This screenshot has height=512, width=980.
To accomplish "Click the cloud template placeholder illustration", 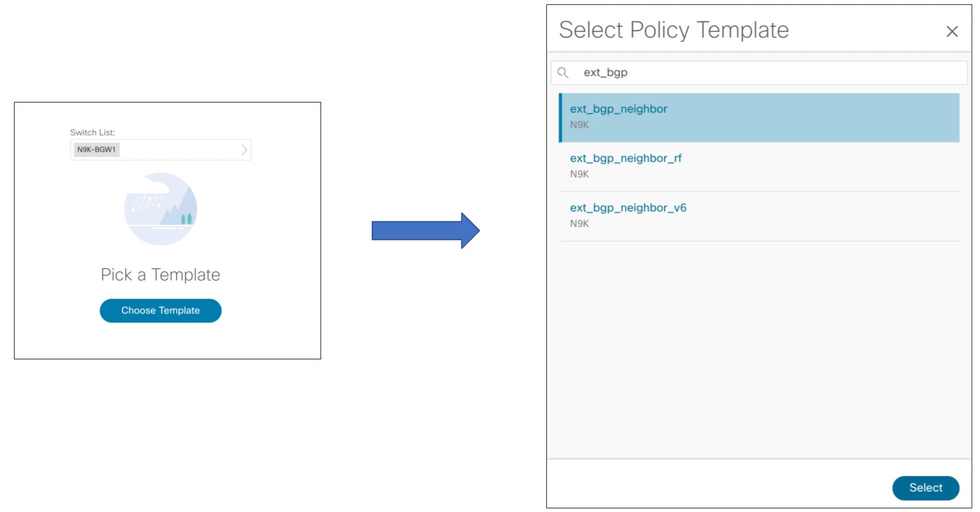I will click(x=160, y=208).
